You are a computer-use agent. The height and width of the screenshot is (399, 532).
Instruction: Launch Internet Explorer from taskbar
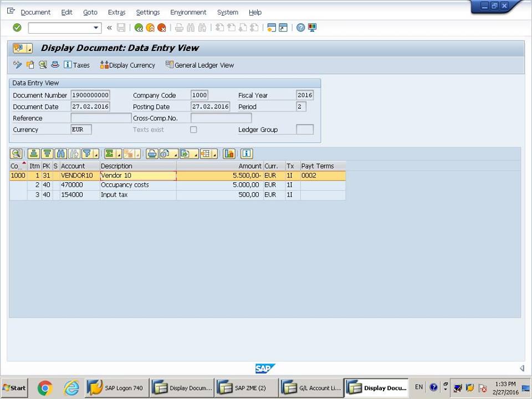point(71,388)
